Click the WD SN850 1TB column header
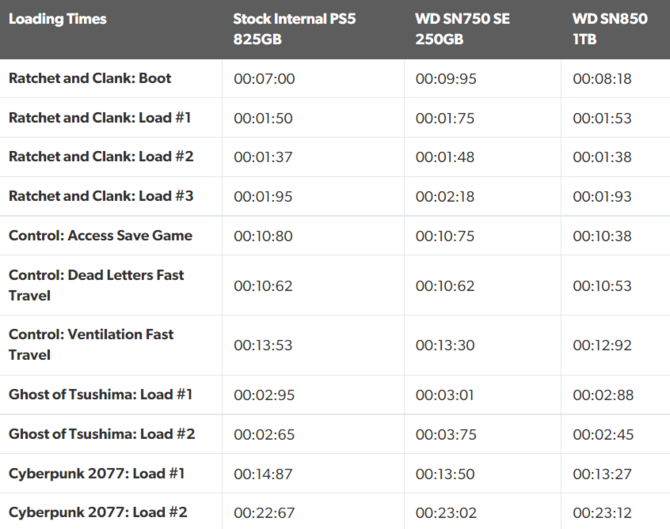 [x=610, y=29]
